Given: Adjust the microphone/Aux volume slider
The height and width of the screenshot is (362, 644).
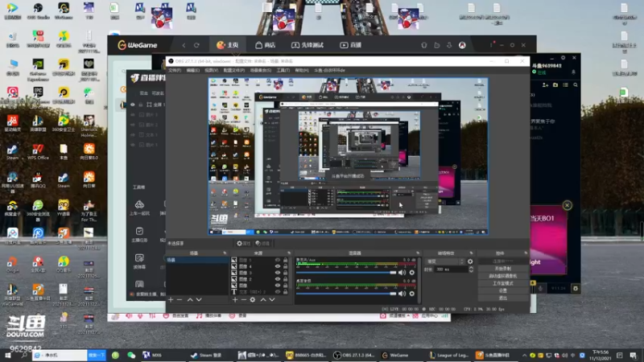Looking at the screenshot, I should (346, 273).
